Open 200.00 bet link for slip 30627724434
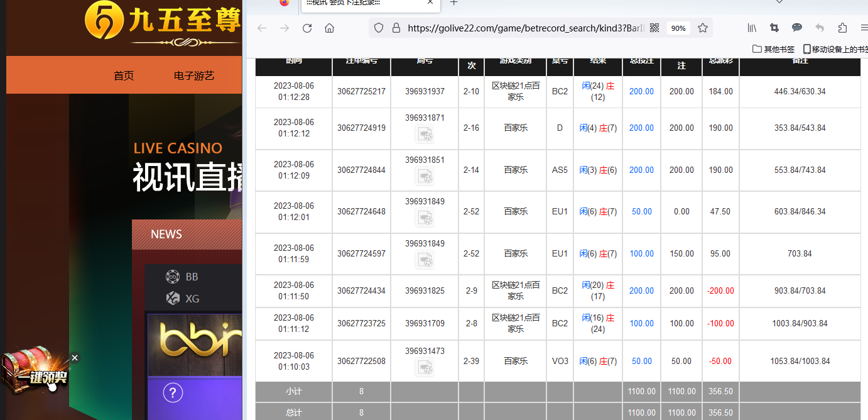The image size is (868, 420). [641, 291]
